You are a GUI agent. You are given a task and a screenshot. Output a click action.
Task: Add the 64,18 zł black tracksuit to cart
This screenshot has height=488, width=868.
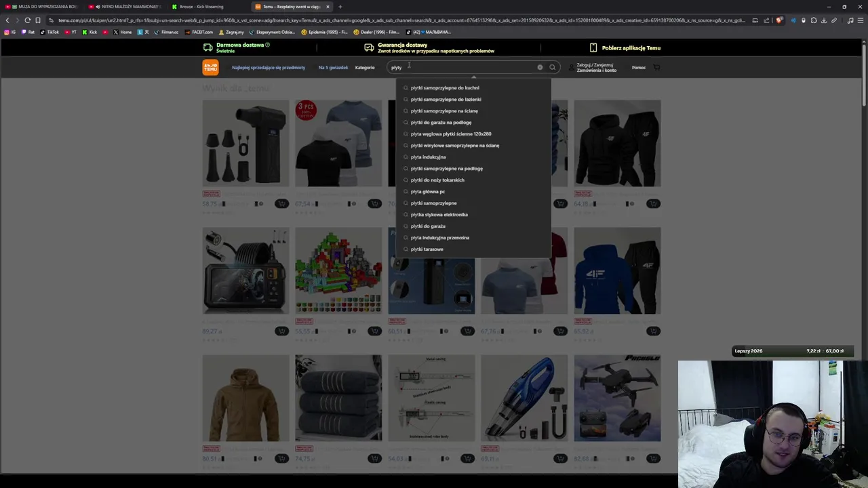(653, 203)
